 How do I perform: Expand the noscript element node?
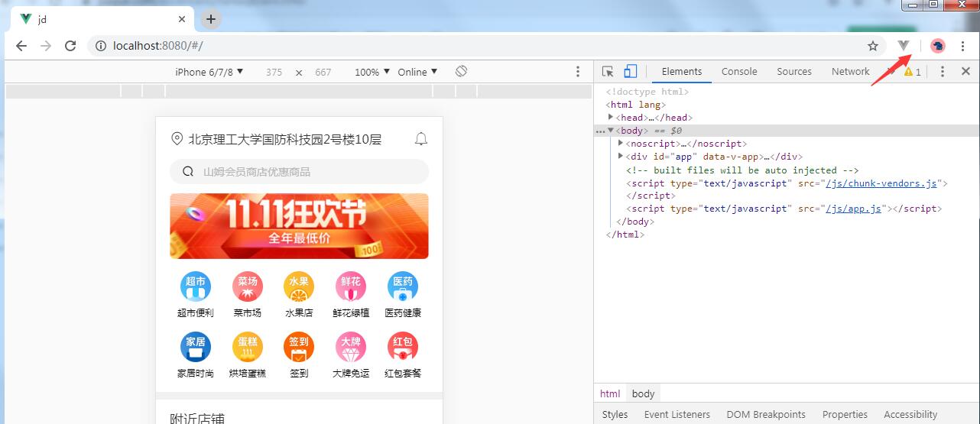[621, 143]
